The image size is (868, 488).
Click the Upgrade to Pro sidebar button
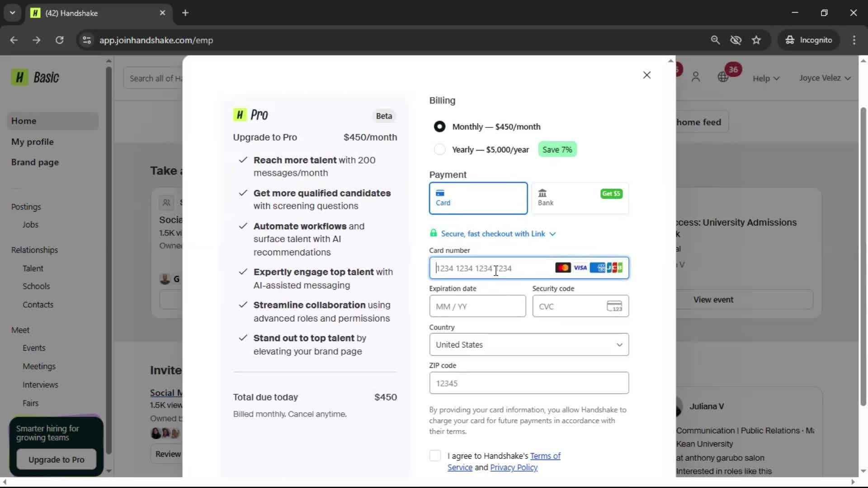57,460
